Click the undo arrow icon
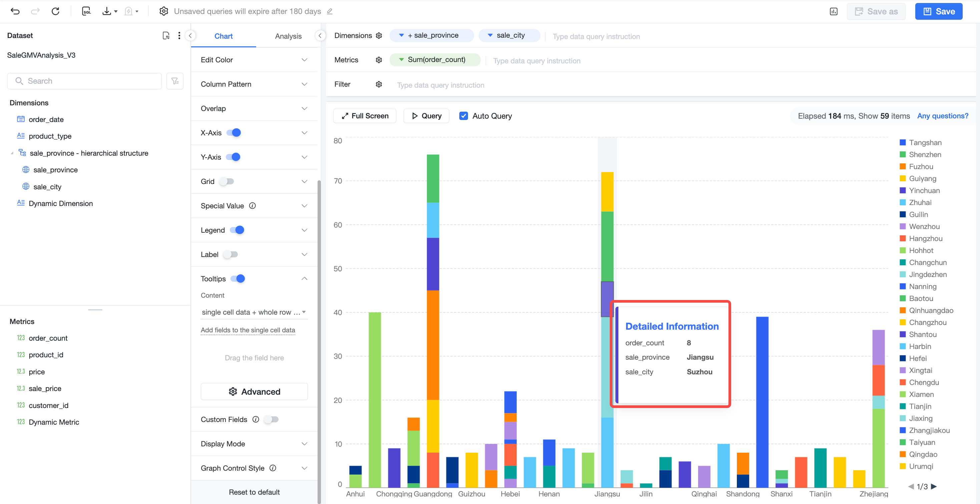 click(x=15, y=11)
